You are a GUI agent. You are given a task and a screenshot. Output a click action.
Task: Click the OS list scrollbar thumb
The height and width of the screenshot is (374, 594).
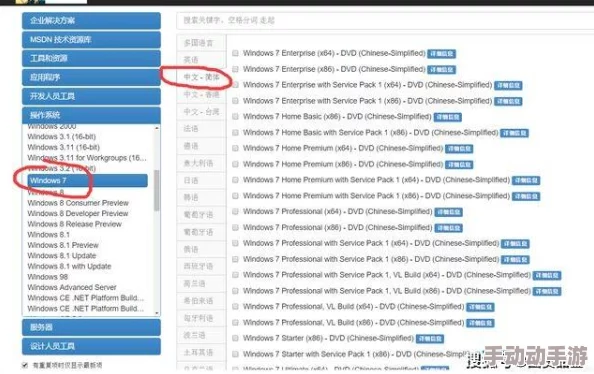157,190
